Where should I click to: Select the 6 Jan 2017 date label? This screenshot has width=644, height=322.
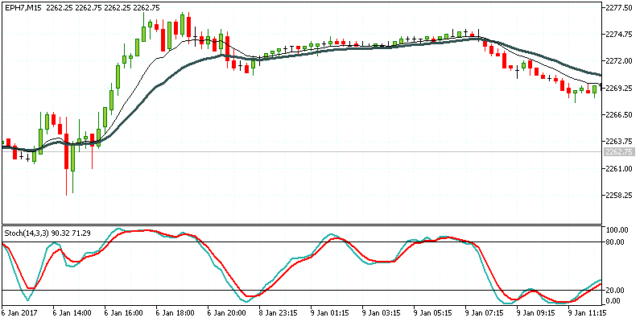[x=19, y=313]
